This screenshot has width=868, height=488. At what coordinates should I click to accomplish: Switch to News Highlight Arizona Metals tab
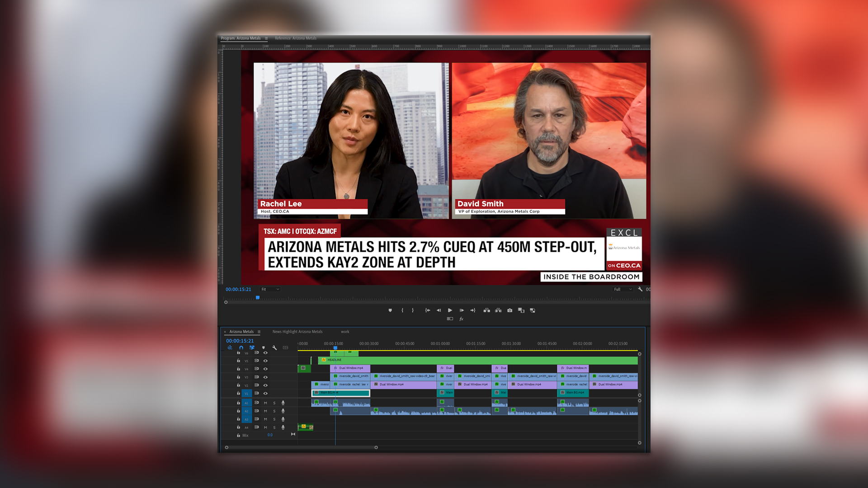(x=297, y=332)
